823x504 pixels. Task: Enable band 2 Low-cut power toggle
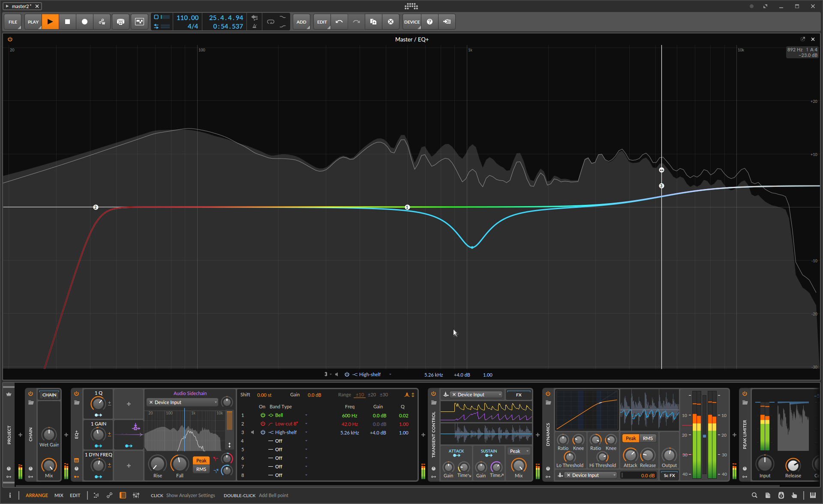263,424
